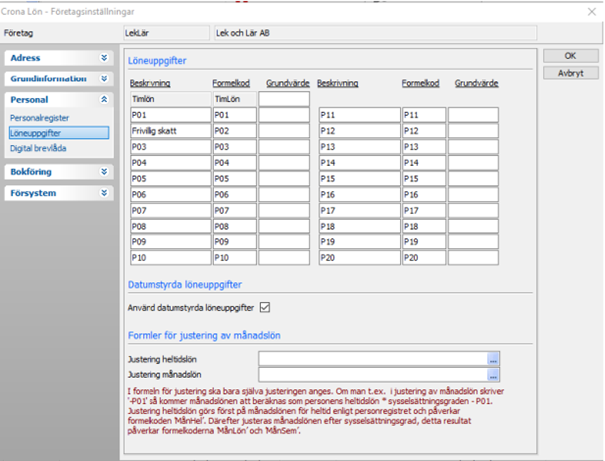Viewport: 605px width, 461px height.
Task: Open Digital brevlåda settings
Action: [40, 147]
